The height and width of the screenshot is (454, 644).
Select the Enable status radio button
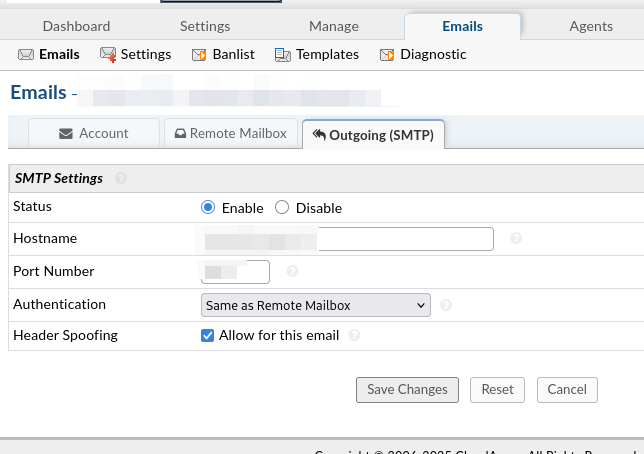(x=208, y=208)
